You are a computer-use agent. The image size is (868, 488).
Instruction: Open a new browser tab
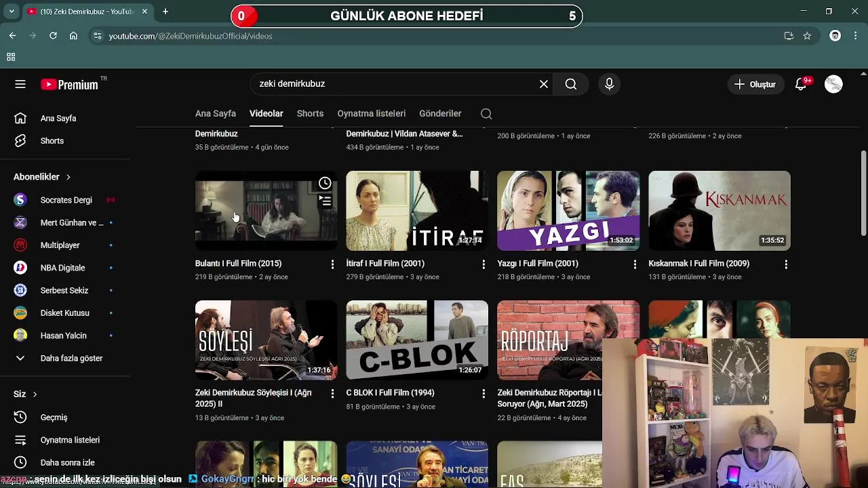click(x=165, y=12)
